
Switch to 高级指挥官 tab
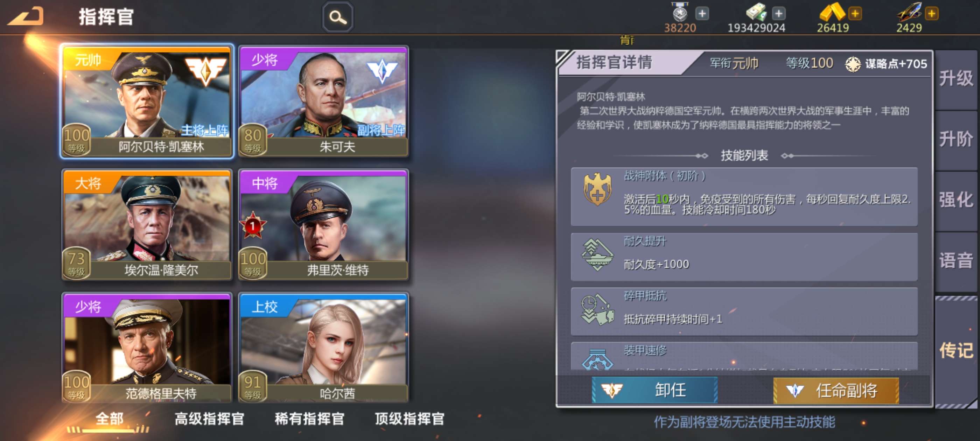209,419
